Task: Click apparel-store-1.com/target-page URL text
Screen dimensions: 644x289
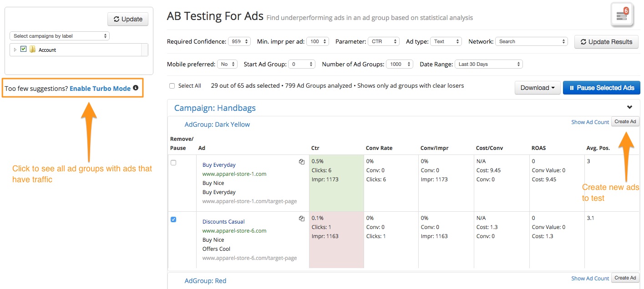Action: tap(249, 201)
